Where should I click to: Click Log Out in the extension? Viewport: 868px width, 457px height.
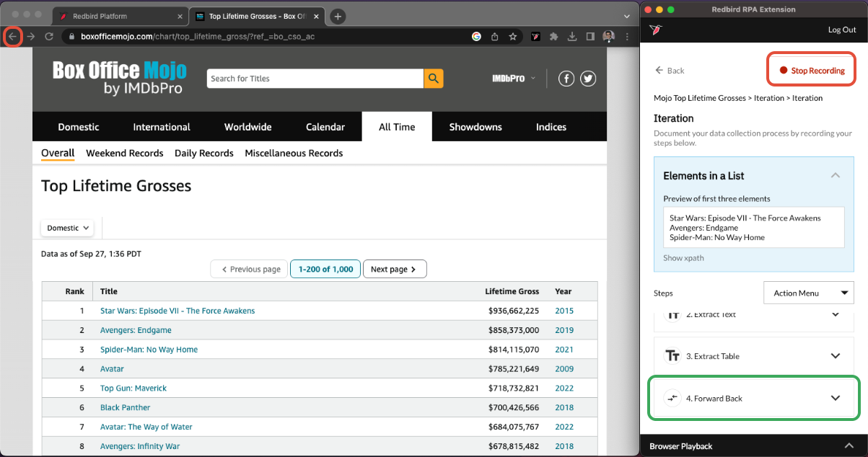[842, 30]
